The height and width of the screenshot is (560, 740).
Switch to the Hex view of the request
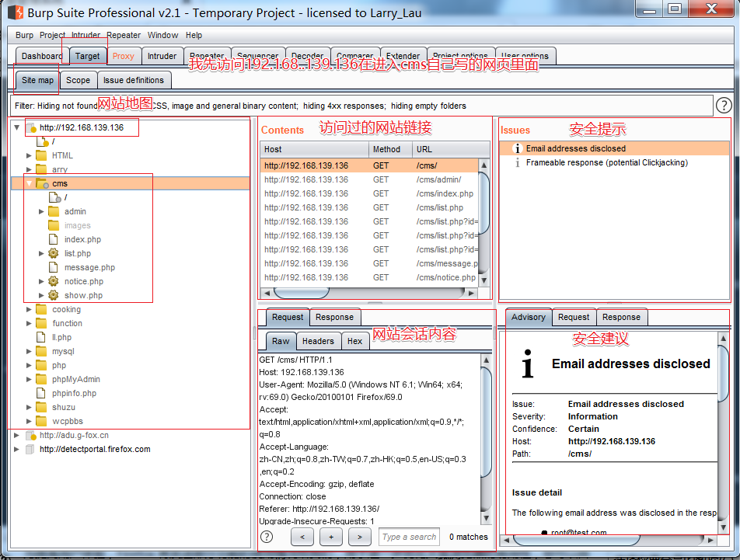tap(355, 341)
